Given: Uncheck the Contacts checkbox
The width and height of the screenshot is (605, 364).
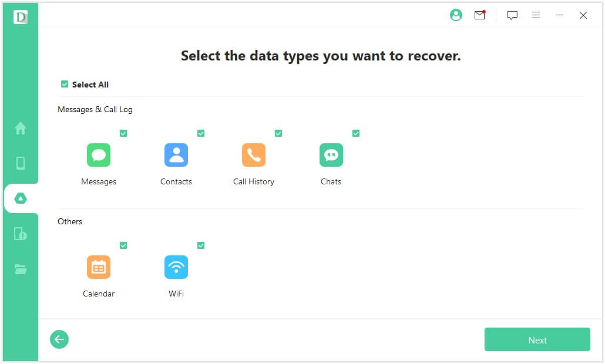Looking at the screenshot, I should tap(201, 133).
